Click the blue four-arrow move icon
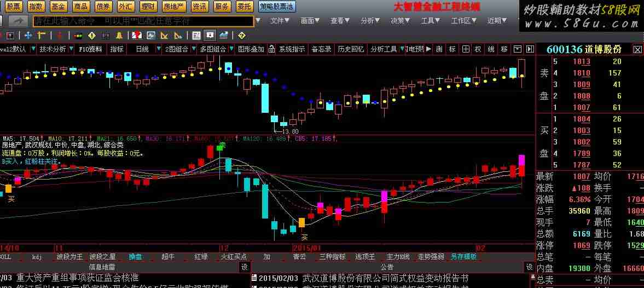This screenshot has width=644, height=288. (28, 36)
